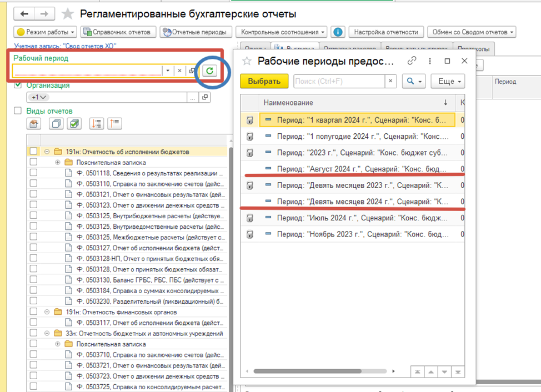Jump to list end arrow in dialog
The image size is (541, 392).
pyautogui.click(x=458, y=372)
